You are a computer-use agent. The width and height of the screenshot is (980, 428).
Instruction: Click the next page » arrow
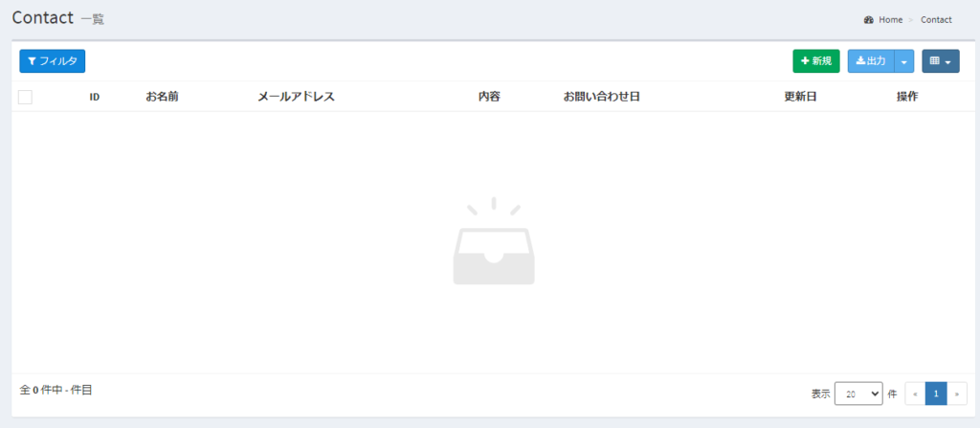click(x=957, y=394)
